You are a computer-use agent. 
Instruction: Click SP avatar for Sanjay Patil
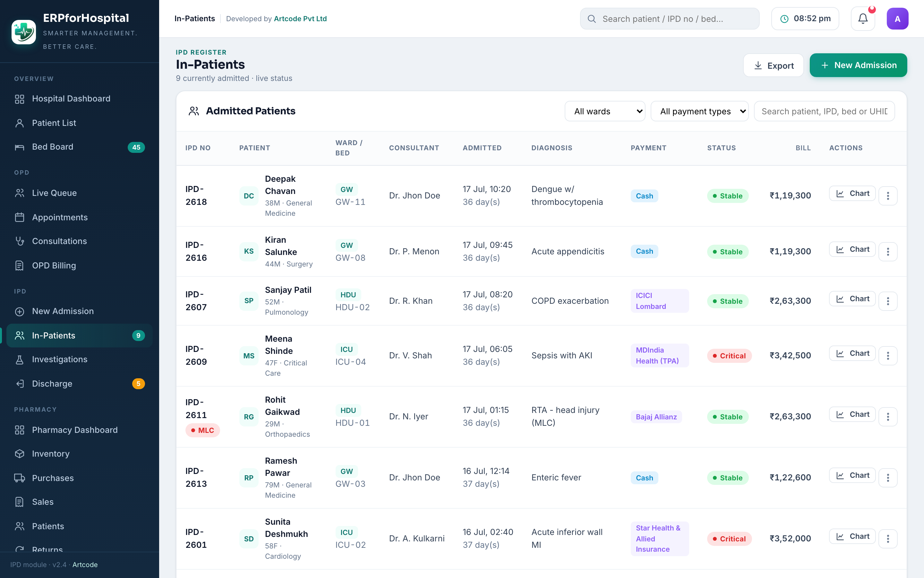pos(249,301)
